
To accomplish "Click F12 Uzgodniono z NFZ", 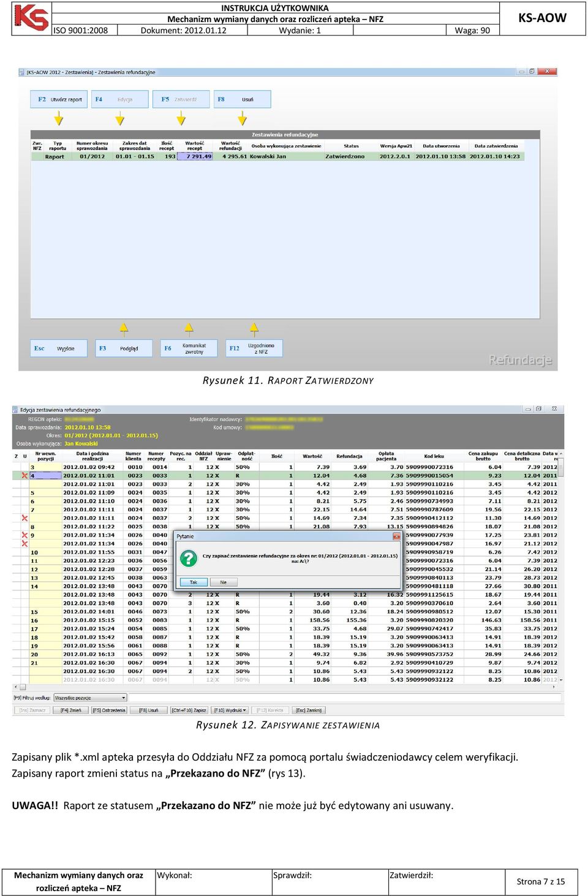I will [x=254, y=348].
